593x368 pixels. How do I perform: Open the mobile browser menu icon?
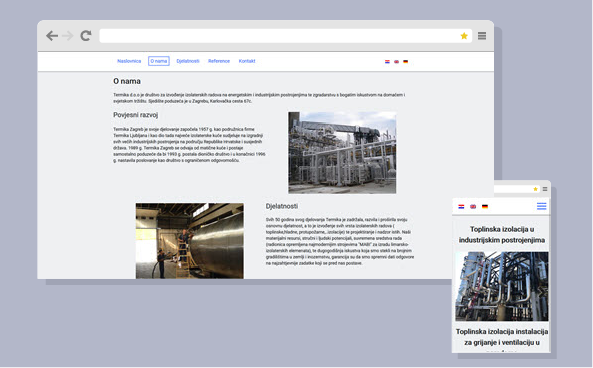[x=545, y=189]
